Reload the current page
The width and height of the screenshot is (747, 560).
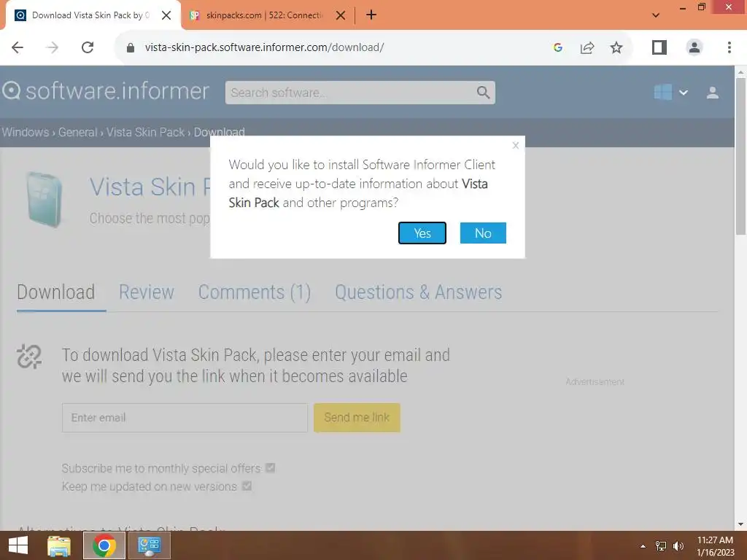point(88,47)
